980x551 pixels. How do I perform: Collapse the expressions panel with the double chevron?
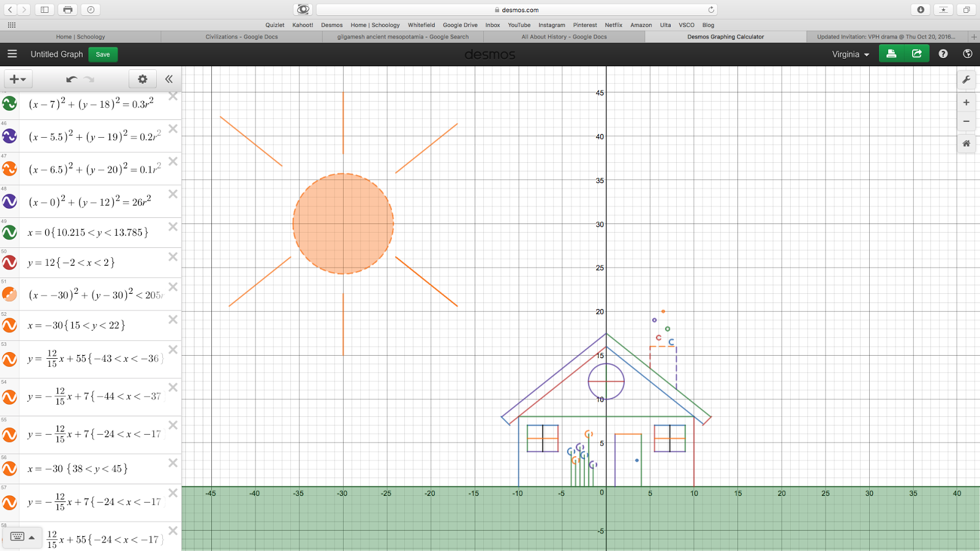click(x=169, y=79)
